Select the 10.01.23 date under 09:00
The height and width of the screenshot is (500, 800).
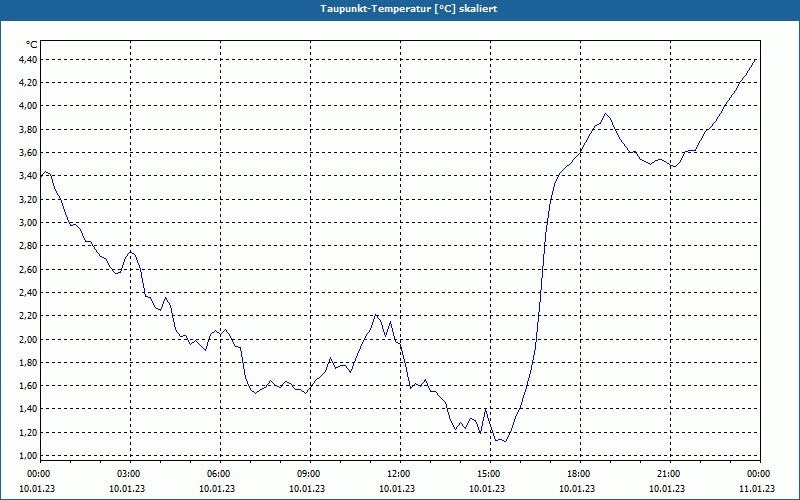click(307, 489)
